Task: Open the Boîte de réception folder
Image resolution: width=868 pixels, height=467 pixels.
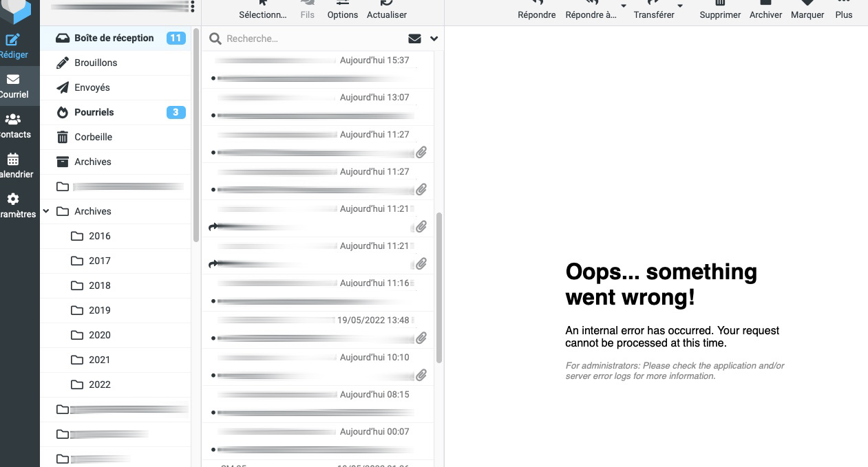Action: (114, 38)
